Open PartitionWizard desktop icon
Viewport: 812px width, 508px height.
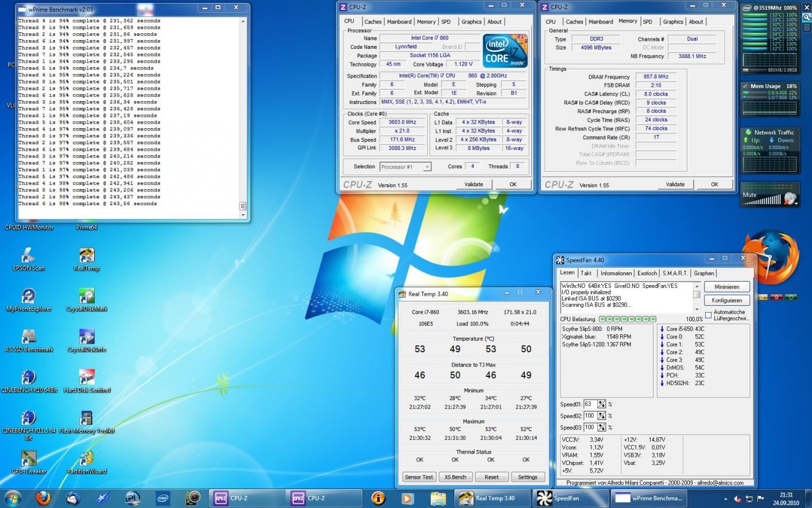(x=87, y=463)
